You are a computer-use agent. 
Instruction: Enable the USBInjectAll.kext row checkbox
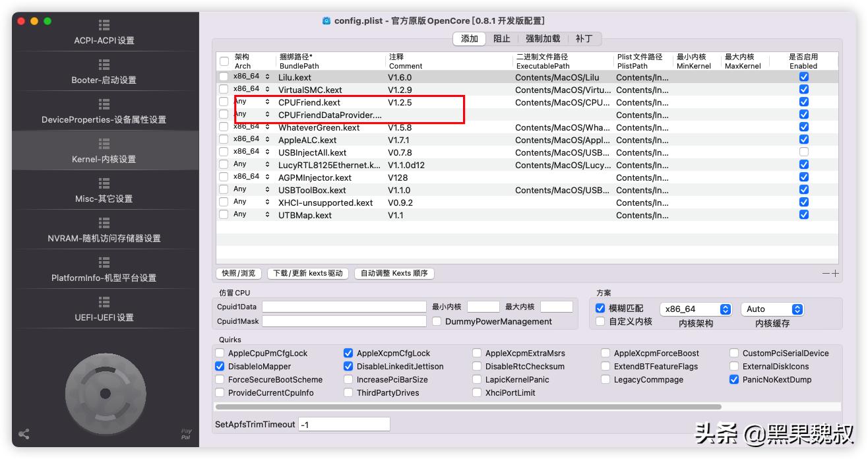[x=803, y=152]
